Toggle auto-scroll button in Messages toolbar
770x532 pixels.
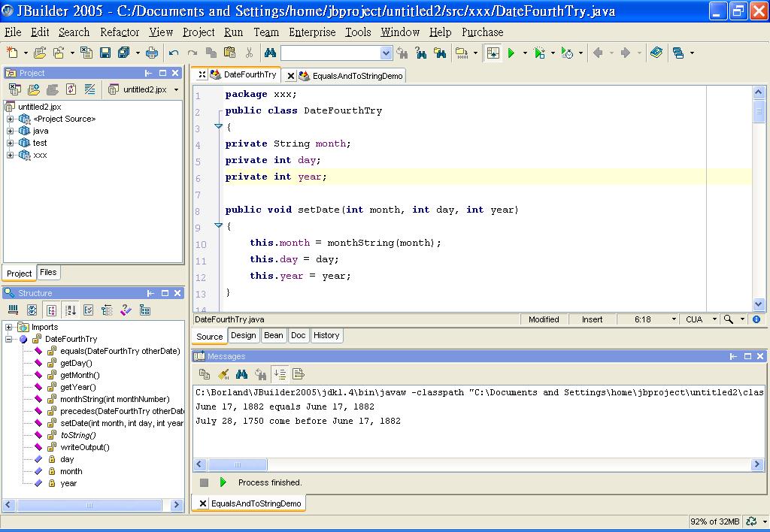pos(280,374)
